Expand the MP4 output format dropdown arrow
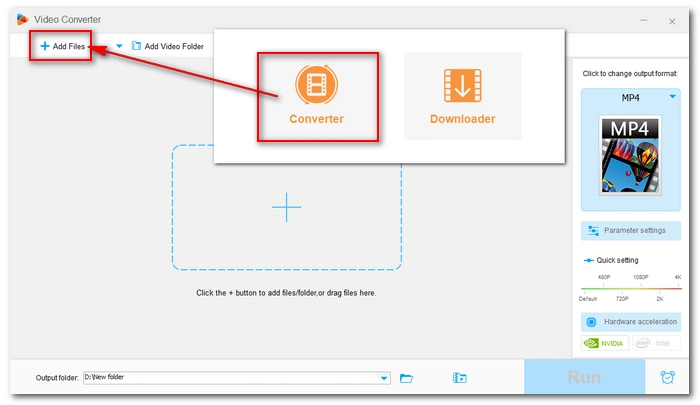Viewport: 700px width, 405px height. [x=672, y=96]
